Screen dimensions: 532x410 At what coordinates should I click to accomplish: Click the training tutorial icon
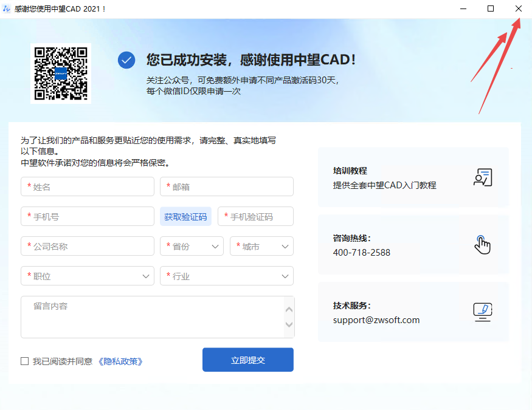click(482, 177)
